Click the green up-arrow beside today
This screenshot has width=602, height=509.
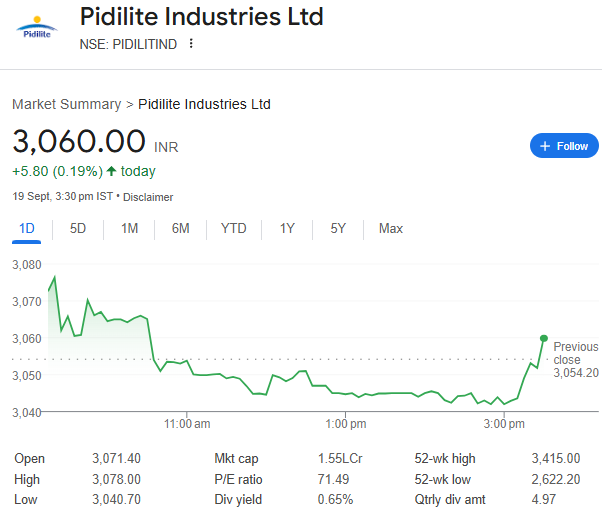pyautogui.click(x=111, y=171)
